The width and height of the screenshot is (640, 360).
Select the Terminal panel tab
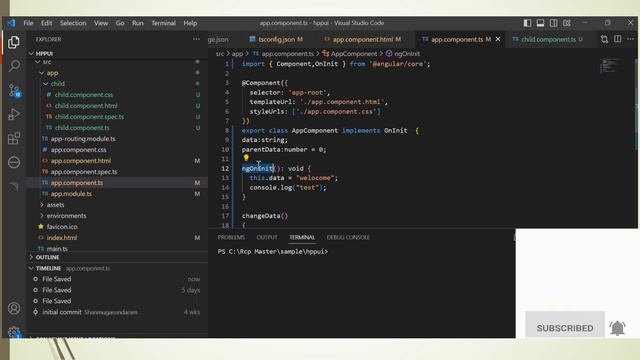302,237
